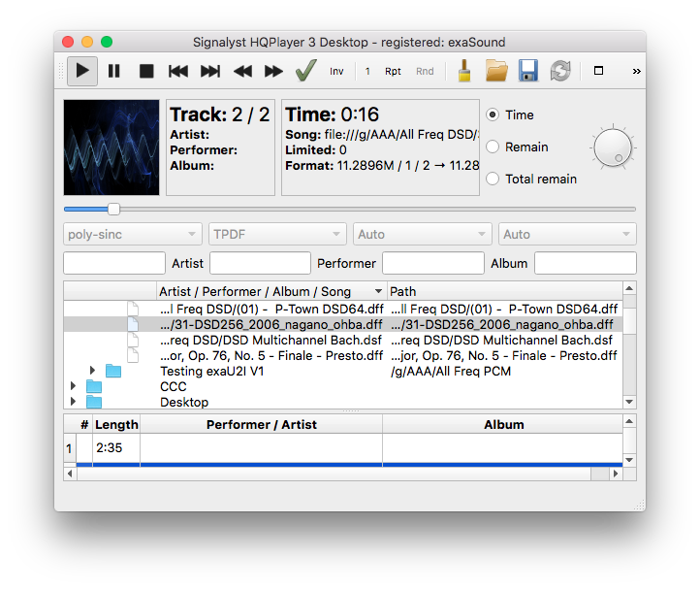Screen dimensions: 700x589
Task: Skip to next track
Action: point(210,71)
